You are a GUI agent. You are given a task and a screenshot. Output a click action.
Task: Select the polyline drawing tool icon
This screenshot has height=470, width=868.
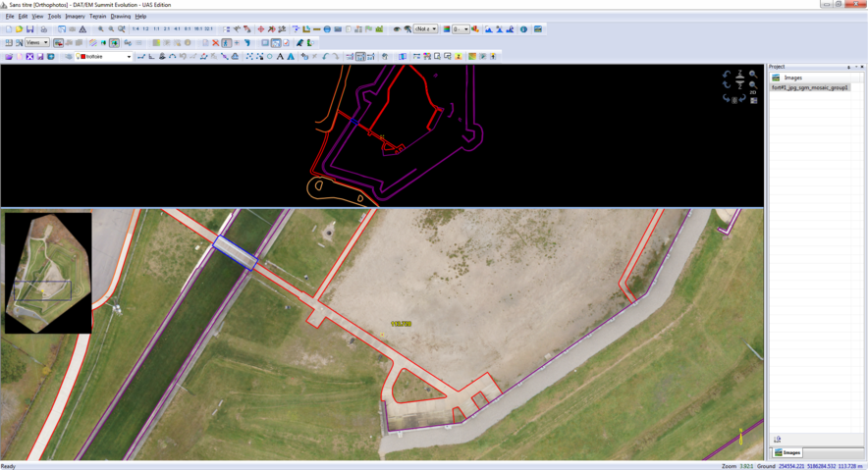click(x=141, y=56)
